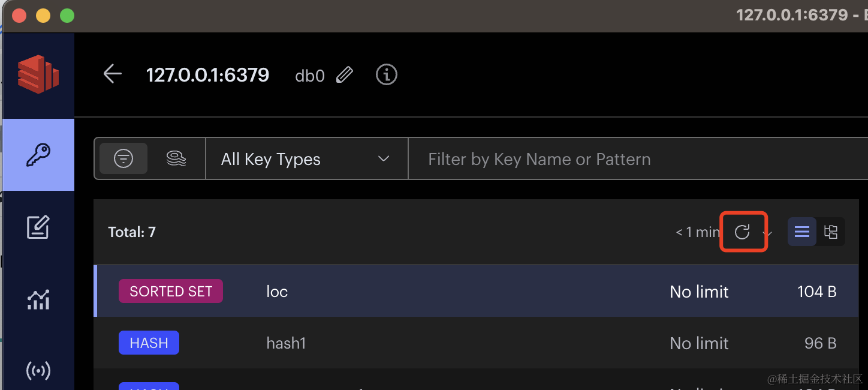Go back using the left arrow
The height and width of the screenshot is (390, 868).
[x=112, y=74]
